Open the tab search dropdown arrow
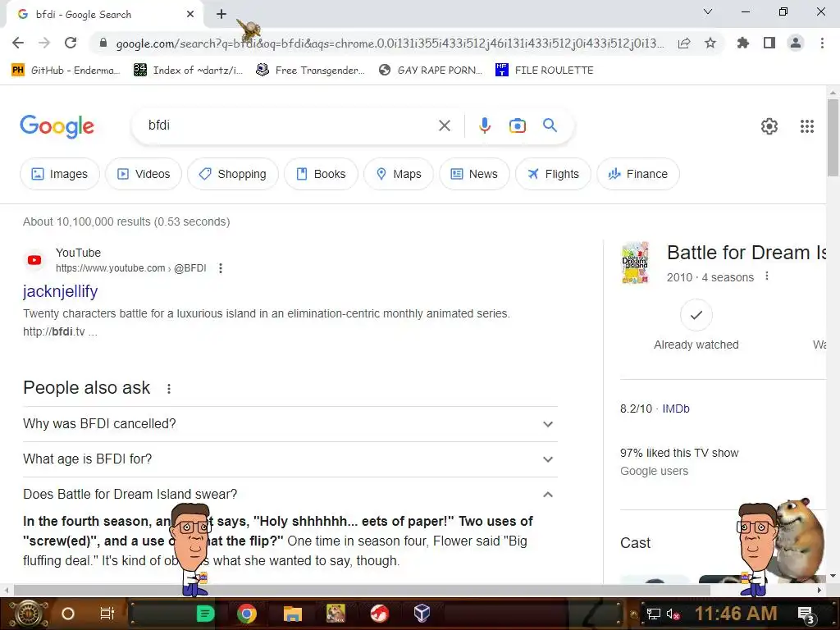This screenshot has height=630, width=840. [708, 11]
